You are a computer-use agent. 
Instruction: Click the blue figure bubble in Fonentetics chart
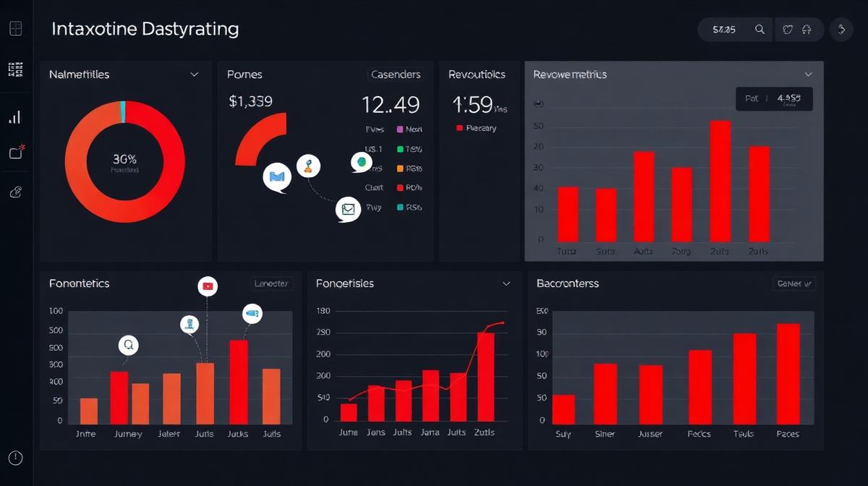pos(190,325)
